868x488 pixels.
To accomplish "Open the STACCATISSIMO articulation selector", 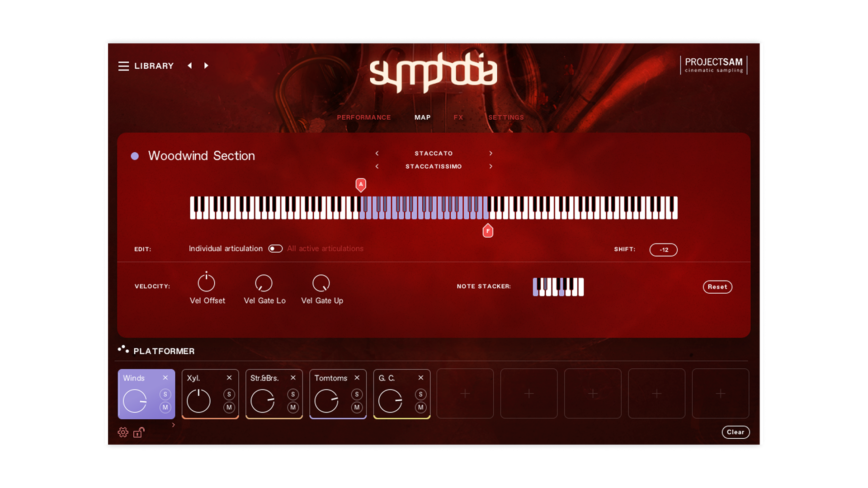I will tap(434, 167).
